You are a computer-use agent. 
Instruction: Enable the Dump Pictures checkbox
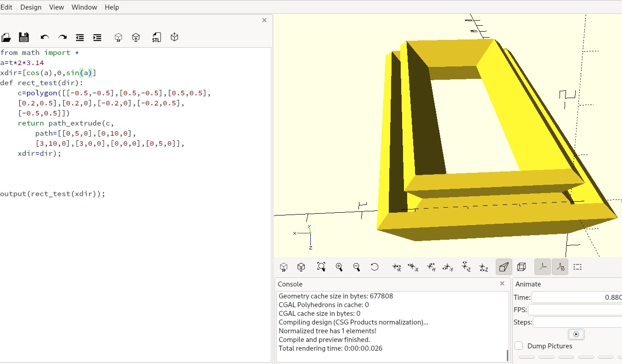coord(519,346)
